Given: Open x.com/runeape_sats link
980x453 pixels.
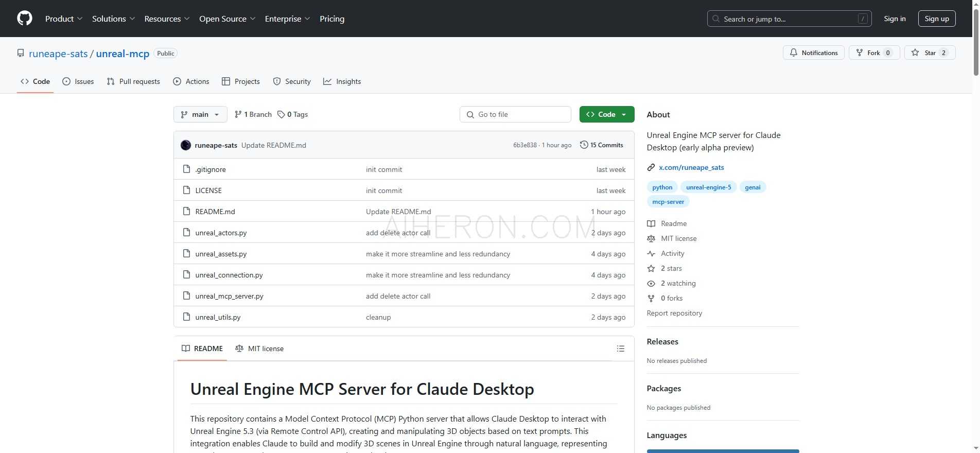Looking at the screenshot, I should (691, 167).
